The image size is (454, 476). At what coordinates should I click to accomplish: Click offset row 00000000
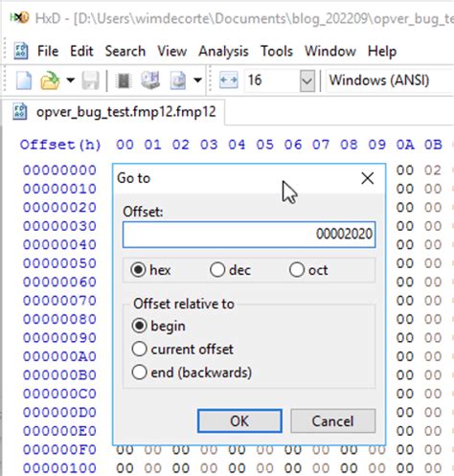click(x=59, y=170)
